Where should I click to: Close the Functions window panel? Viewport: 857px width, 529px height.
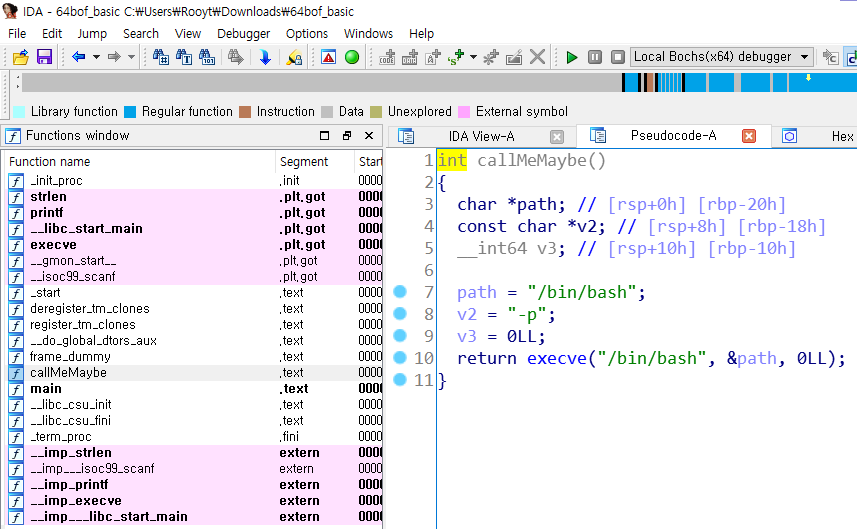[x=369, y=136]
